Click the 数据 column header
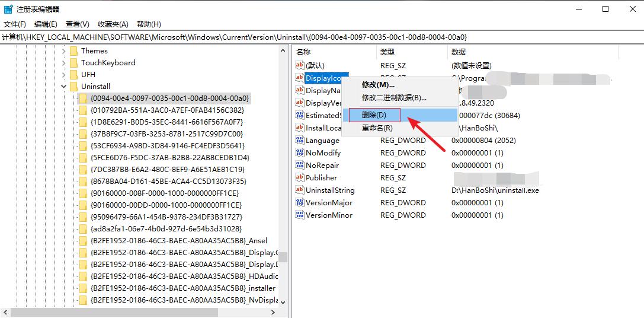 point(459,52)
